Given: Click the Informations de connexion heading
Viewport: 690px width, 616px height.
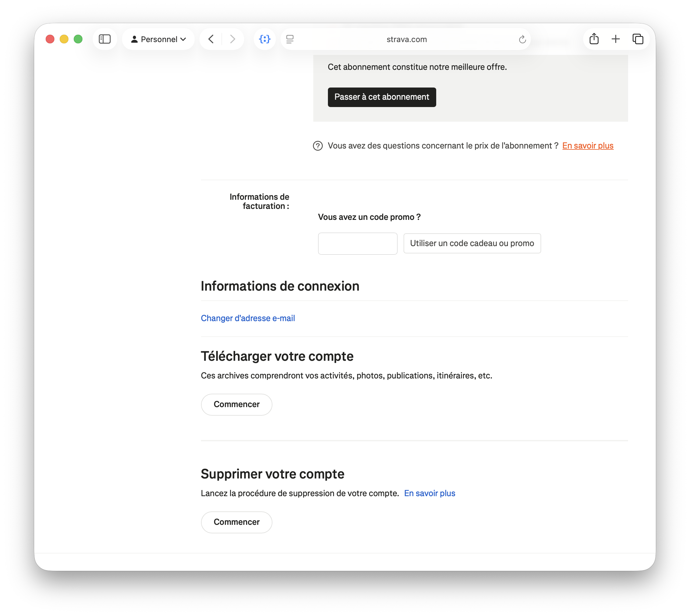Looking at the screenshot, I should click(280, 286).
